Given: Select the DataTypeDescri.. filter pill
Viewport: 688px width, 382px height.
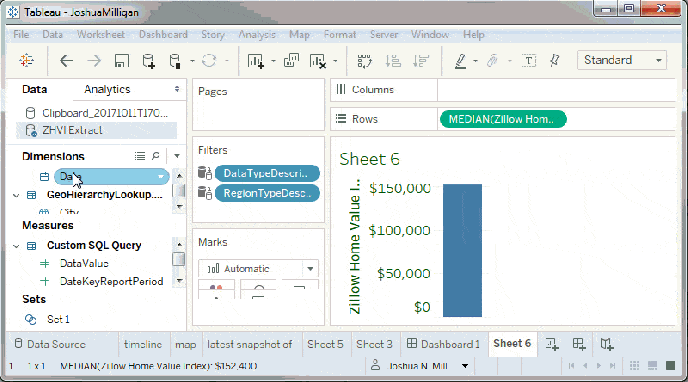Looking at the screenshot, I should [267, 173].
